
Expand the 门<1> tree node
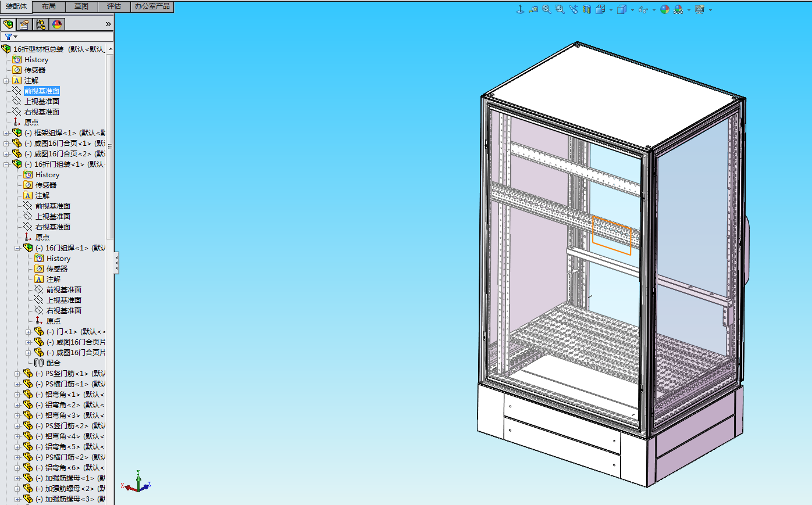[29, 332]
